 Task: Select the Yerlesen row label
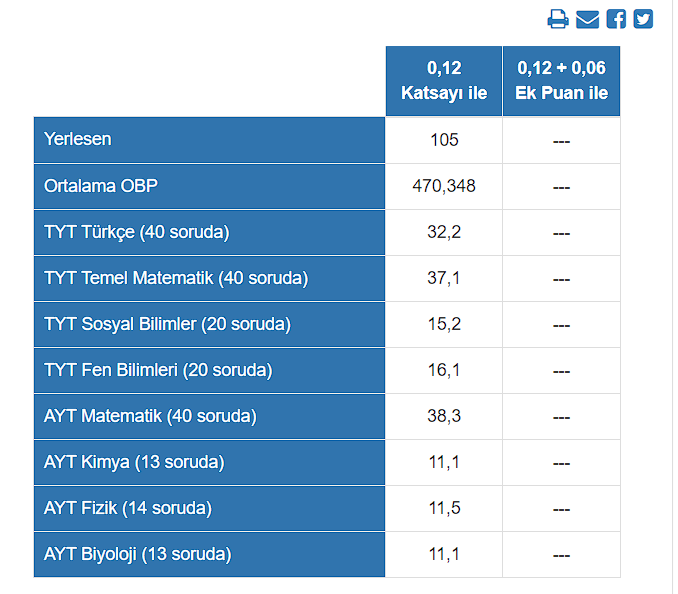coord(78,140)
